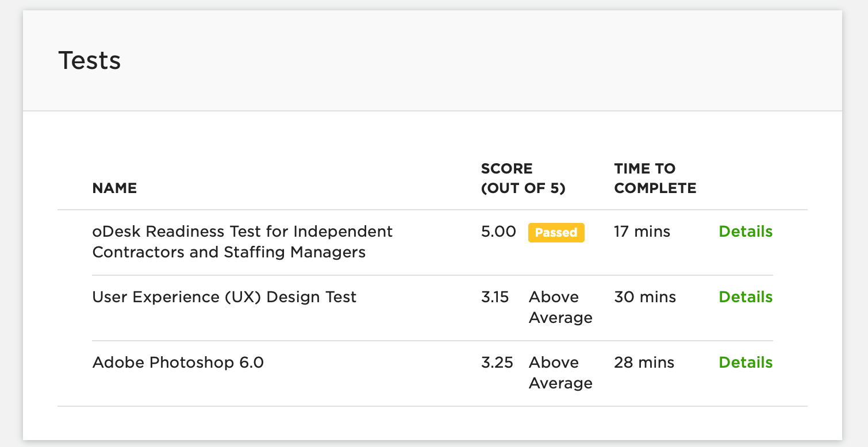
Task: Select the User Experience (UX) Design Test name
Action: [x=224, y=297]
